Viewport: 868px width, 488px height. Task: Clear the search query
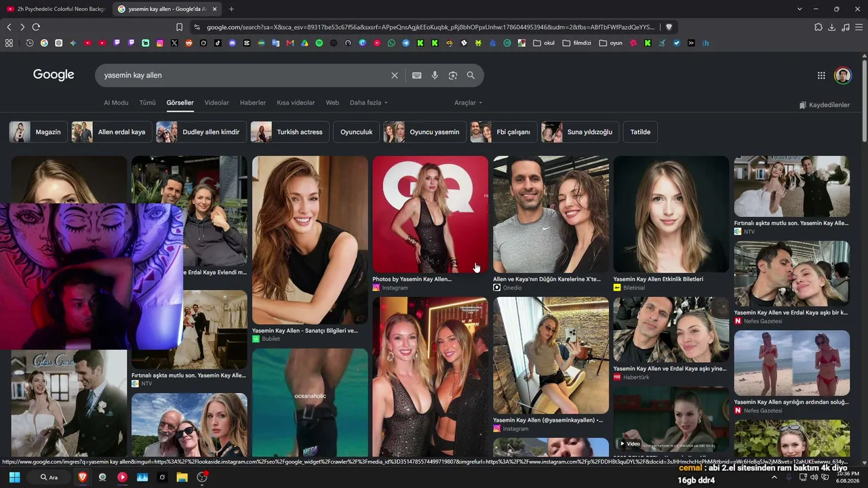(x=395, y=75)
